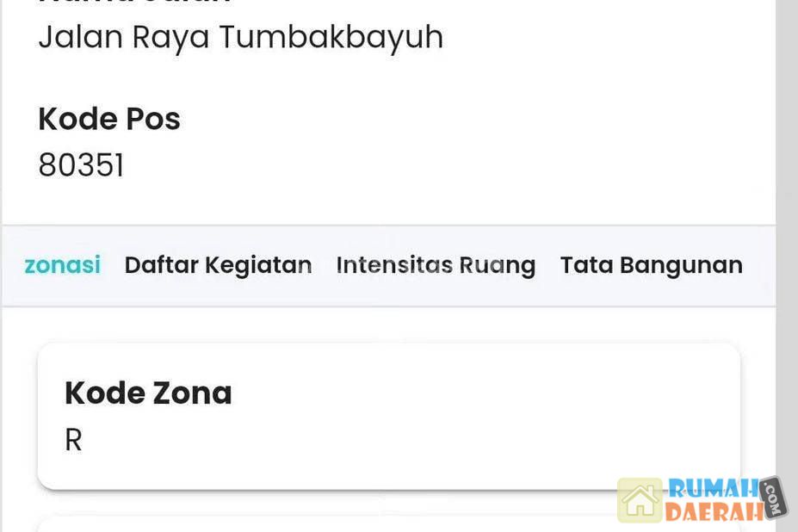
Task: Click the Kode Zona heading
Action: click(x=148, y=393)
